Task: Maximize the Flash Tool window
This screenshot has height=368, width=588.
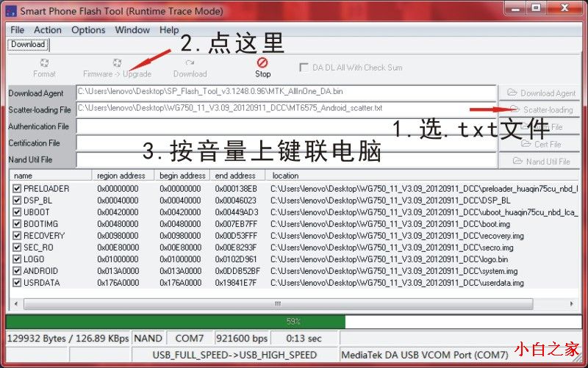Action: [x=537, y=8]
